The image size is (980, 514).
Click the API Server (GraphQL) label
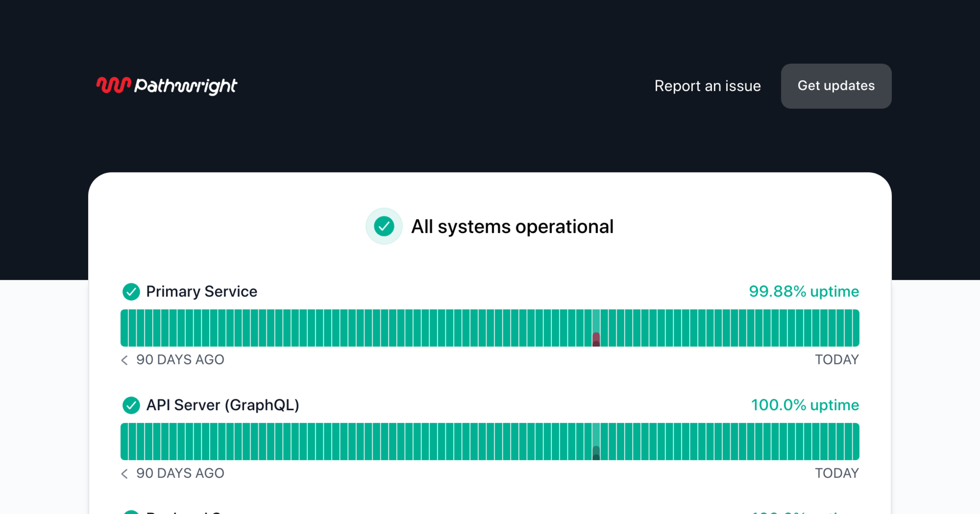[223, 405]
